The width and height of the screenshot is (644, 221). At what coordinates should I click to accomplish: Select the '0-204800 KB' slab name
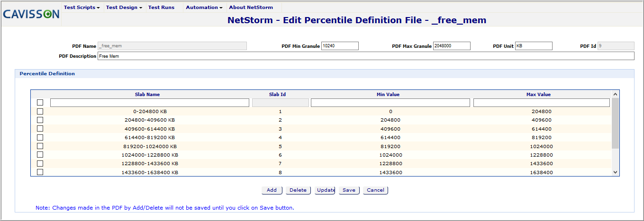click(x=150, y=112)
